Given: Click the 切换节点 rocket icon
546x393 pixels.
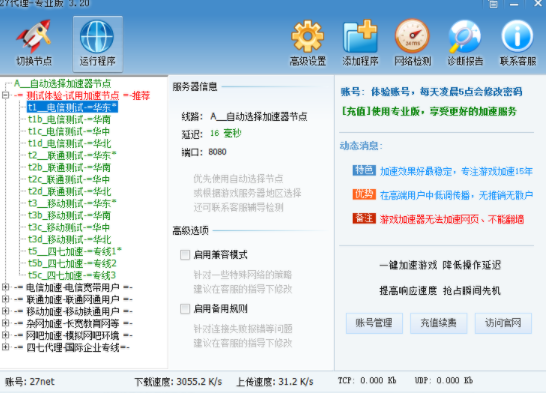Looking at the screenshot, I should (34, 37).
